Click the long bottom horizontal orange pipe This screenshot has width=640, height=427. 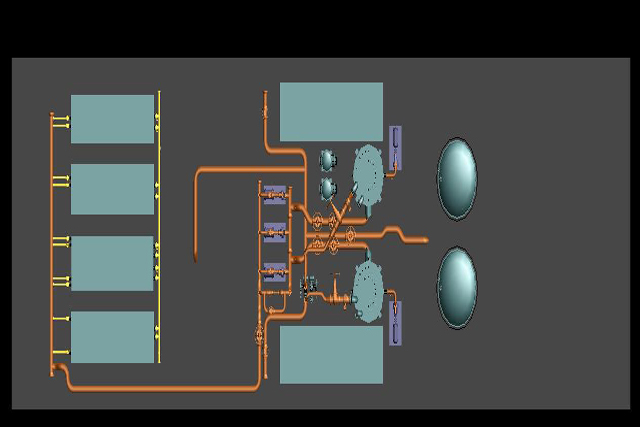tap(160, 387)
